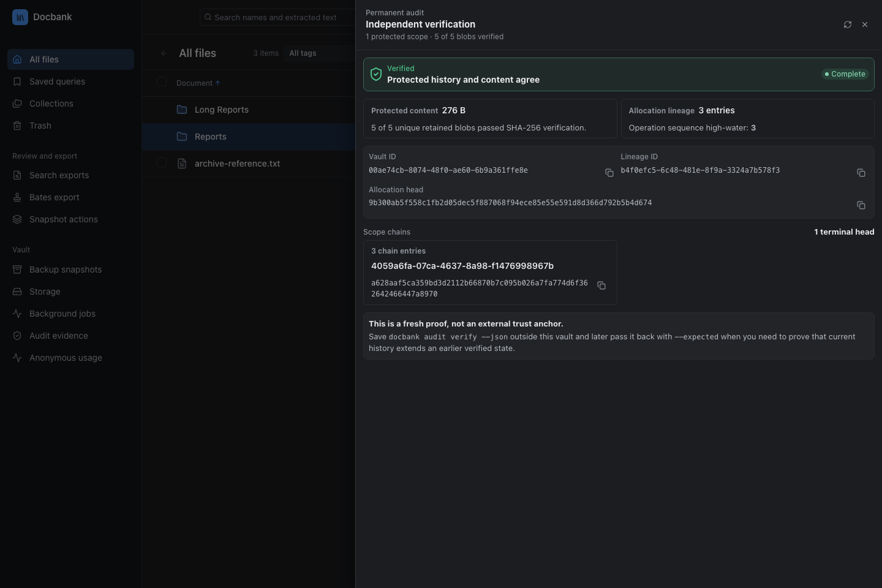Click the '1 terminal head' label
The image size is (882, 588).
point(844,232)
